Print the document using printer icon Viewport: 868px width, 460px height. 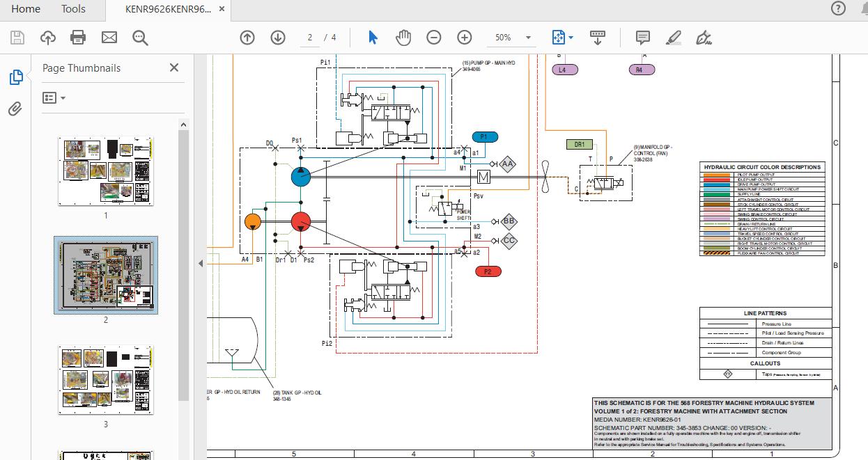pos(78,38)
